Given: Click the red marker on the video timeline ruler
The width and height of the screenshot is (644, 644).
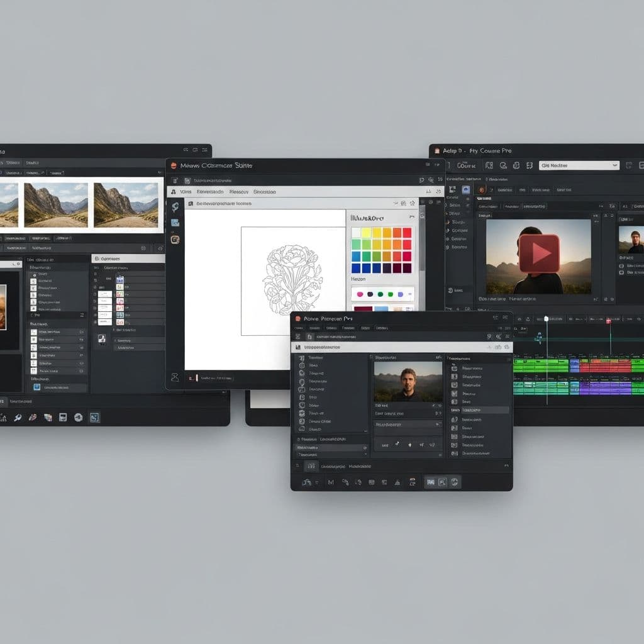Looking at the screenshot, I should pyautogui.click(x=609, y=321).
